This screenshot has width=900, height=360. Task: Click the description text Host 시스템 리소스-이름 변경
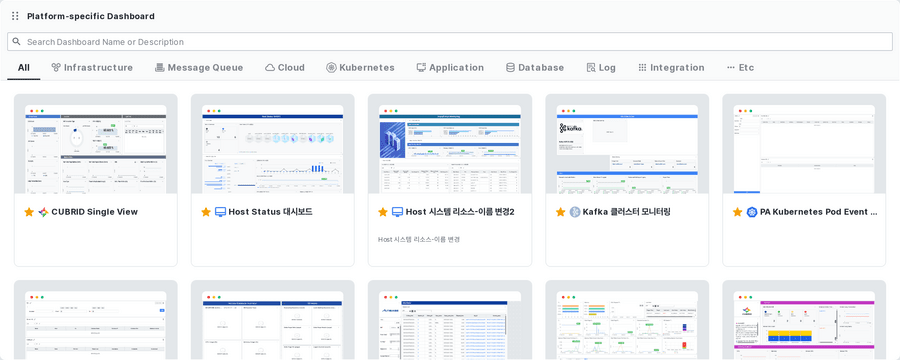coord(419,239)
